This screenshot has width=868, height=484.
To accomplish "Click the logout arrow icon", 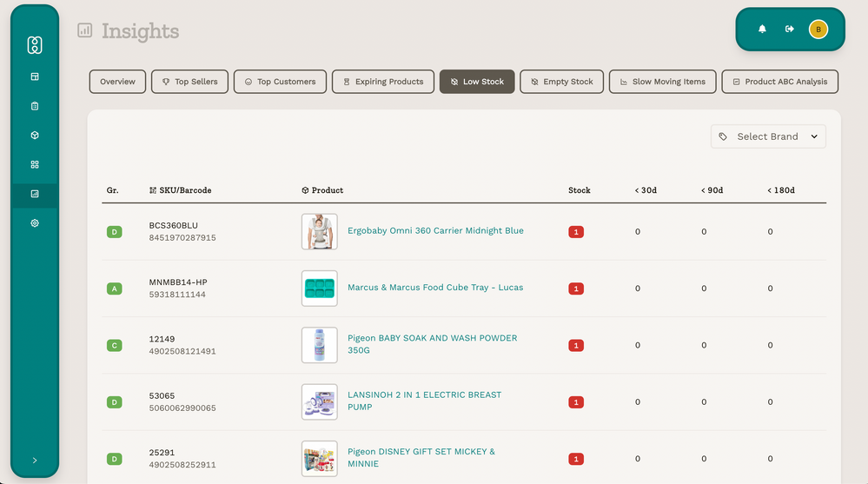I will [x=789, y=30].
